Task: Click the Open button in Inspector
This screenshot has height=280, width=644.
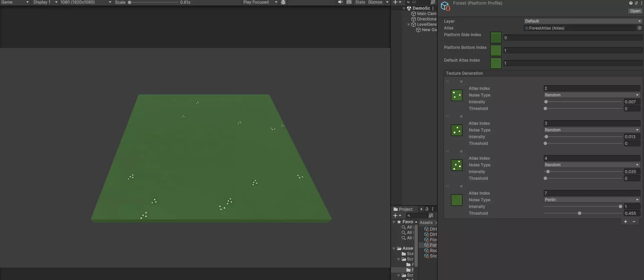Action: tap(635, 11)
